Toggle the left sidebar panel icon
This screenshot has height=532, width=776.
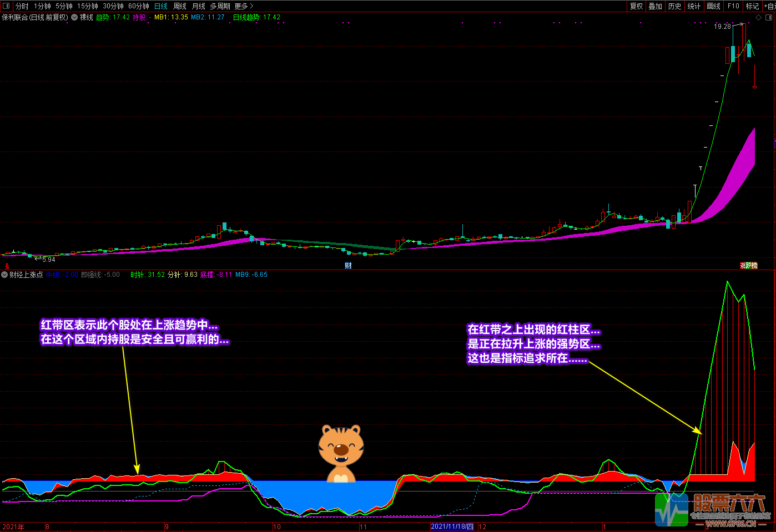(6, 6)
